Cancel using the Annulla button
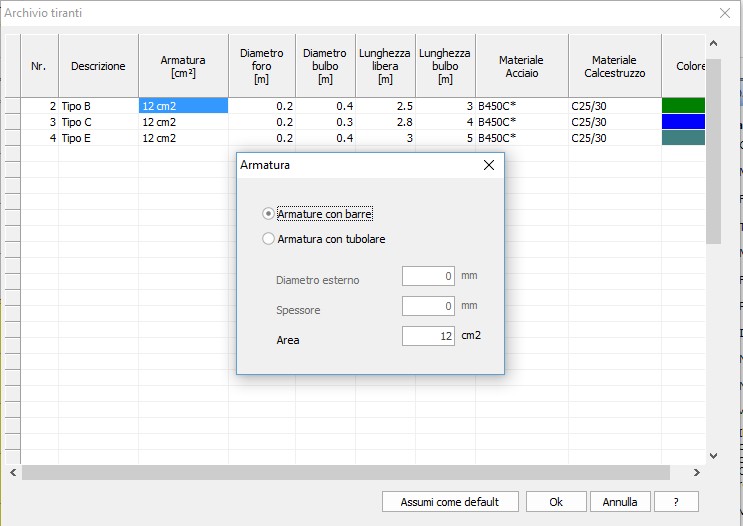The height and width of the screenshot is (526, 743). (x=620, y=501)
